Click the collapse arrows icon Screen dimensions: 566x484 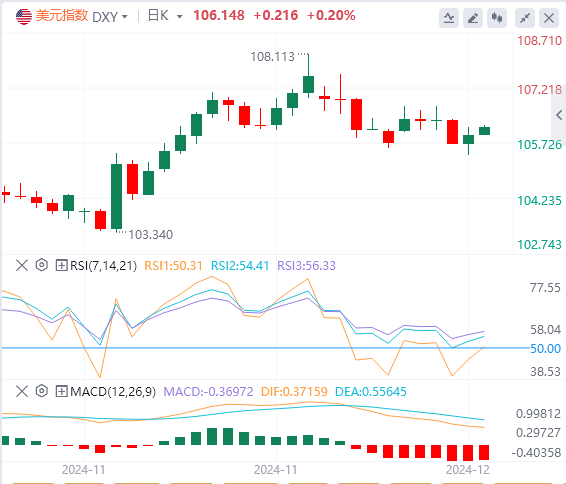point(525,18)
